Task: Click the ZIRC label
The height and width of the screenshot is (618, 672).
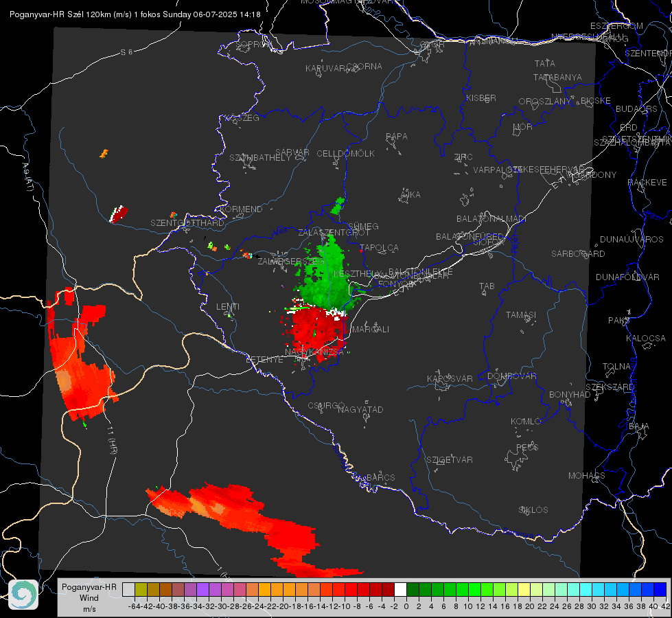Action: coord(463,157)
